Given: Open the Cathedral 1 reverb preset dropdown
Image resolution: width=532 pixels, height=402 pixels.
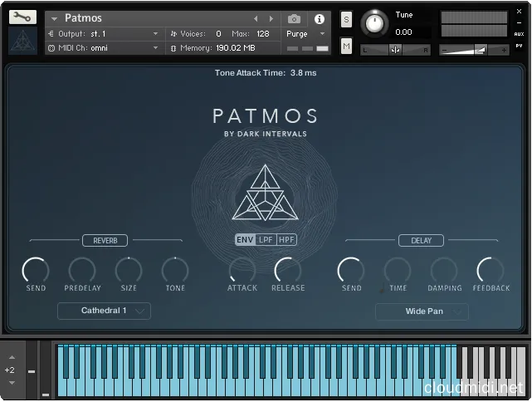Looking at the screenshot, I should [x=104, y=311].
